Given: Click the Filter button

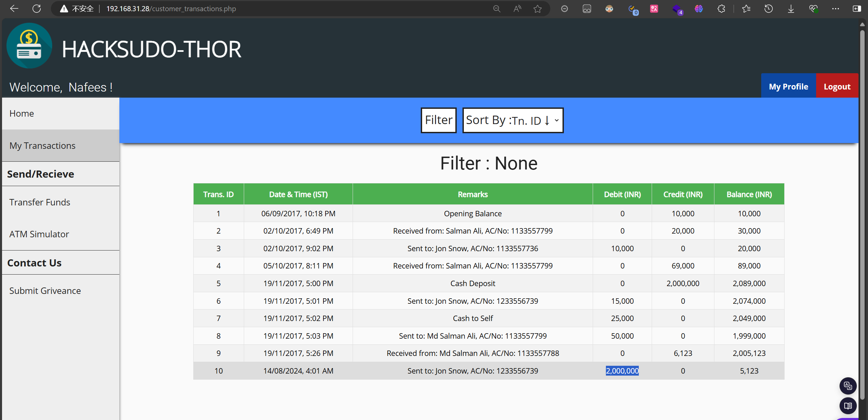Looking at the screenshot, I should point(439,120).
